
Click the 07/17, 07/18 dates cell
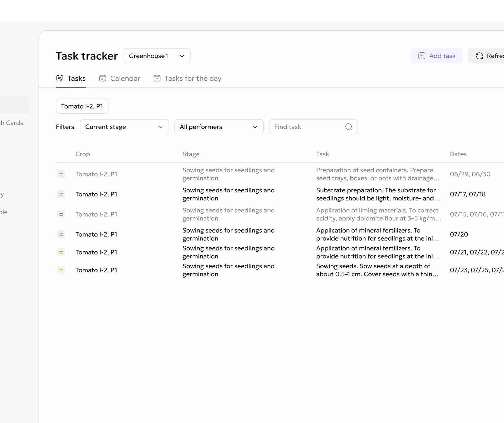tap(468, 194)
